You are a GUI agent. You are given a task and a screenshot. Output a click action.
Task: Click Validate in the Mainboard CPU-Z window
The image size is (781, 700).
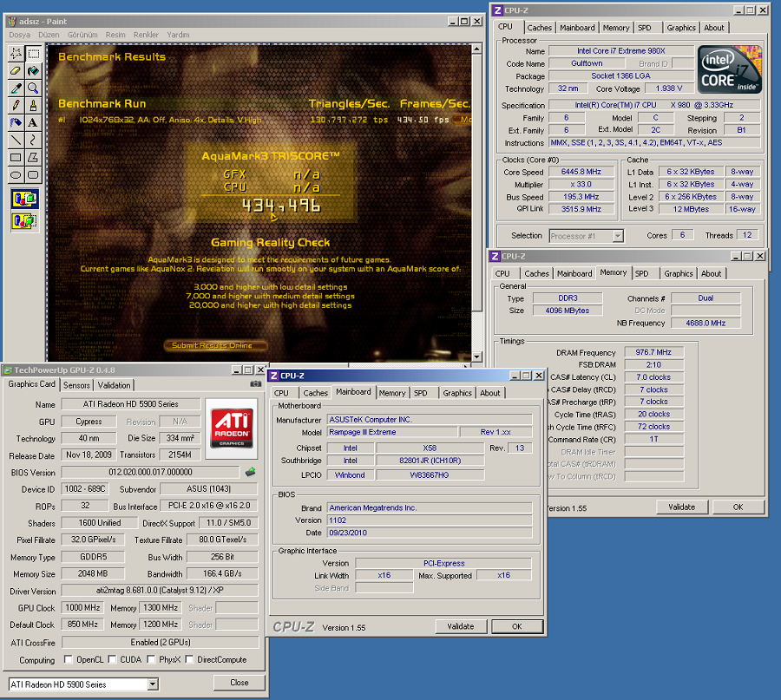[x=461, y=626]
